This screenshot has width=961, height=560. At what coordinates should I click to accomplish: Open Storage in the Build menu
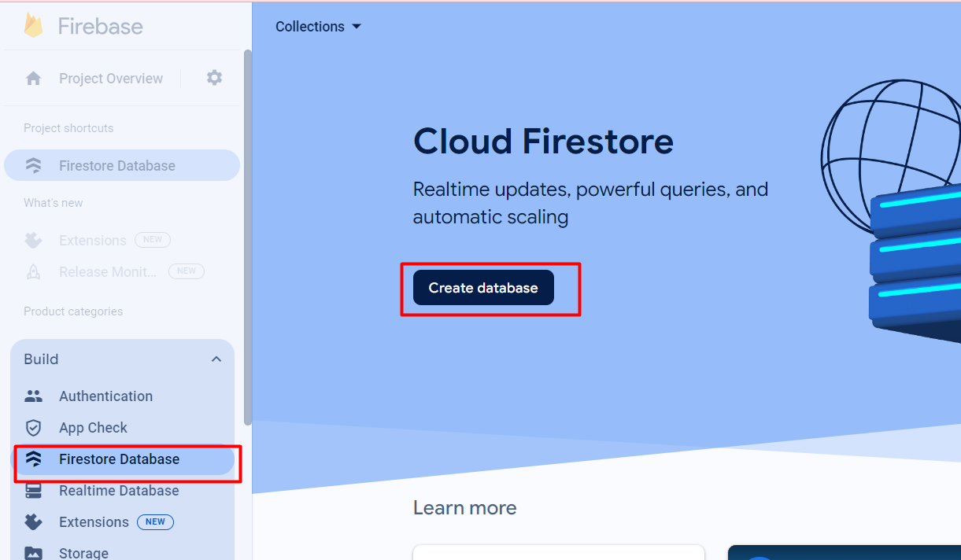(x=83, y=553)
